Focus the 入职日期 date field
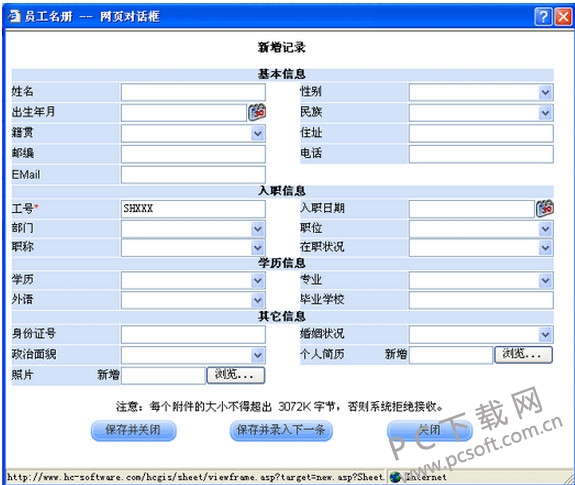This screenshot has width=575, height=485. coord(472,209)
